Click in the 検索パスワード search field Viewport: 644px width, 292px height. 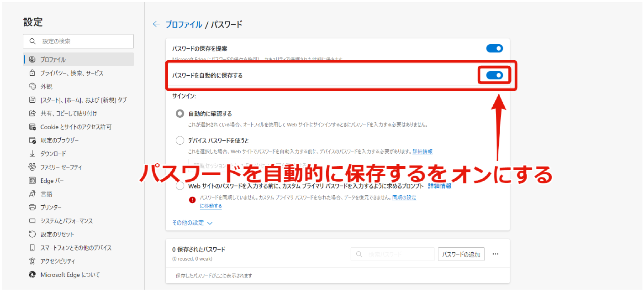click(393, 254)
